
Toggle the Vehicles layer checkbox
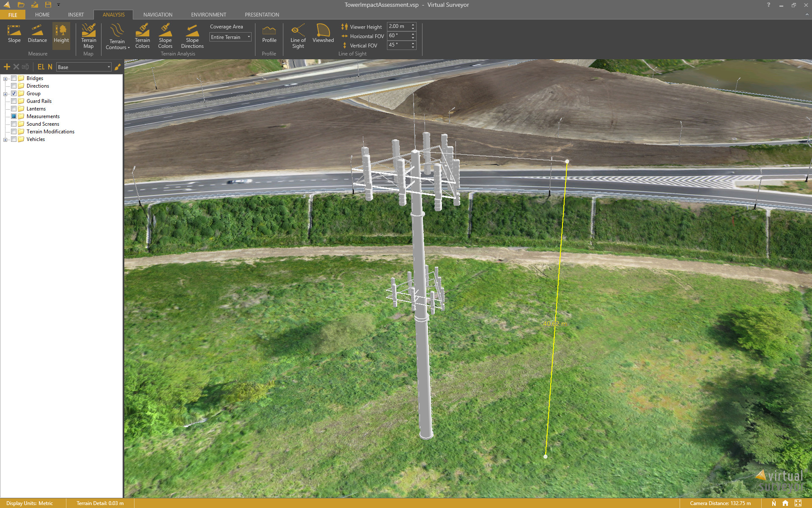tap(14, 139)
